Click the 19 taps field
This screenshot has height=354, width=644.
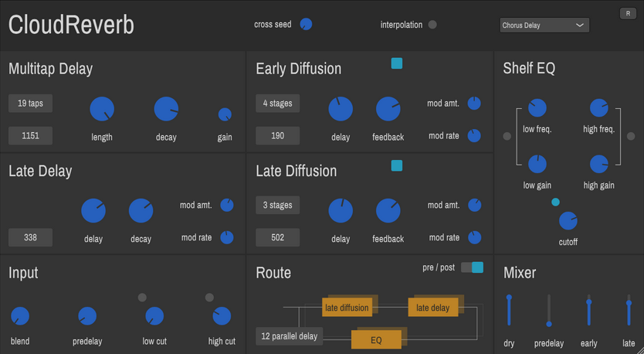coord(30,104)
